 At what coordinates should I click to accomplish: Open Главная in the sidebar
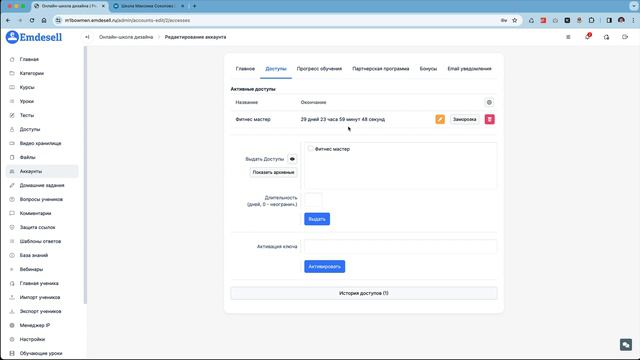pyautogui.click(x=29, y=59)
